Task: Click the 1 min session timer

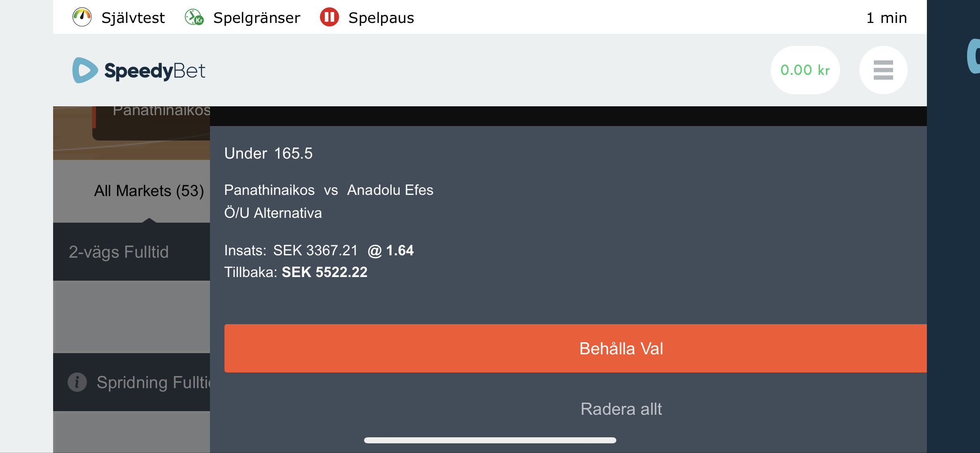Action: pyautogui.click(x=887, y=18)
